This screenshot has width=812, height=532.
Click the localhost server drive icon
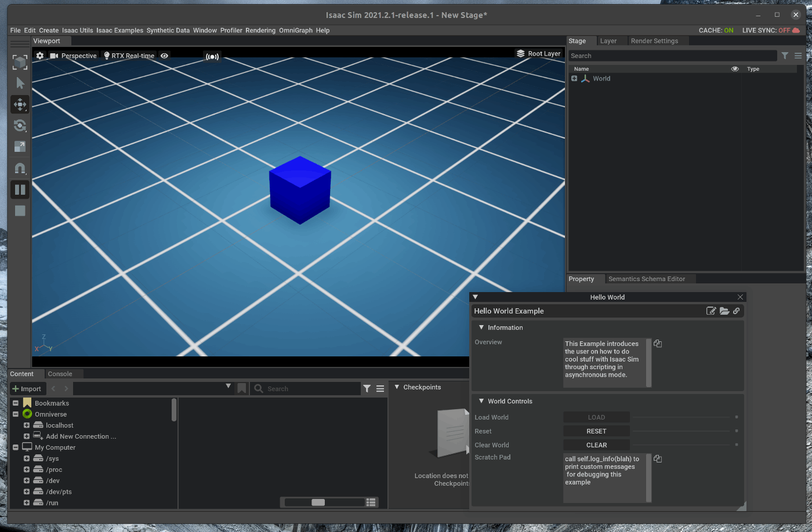coord(38,425)
